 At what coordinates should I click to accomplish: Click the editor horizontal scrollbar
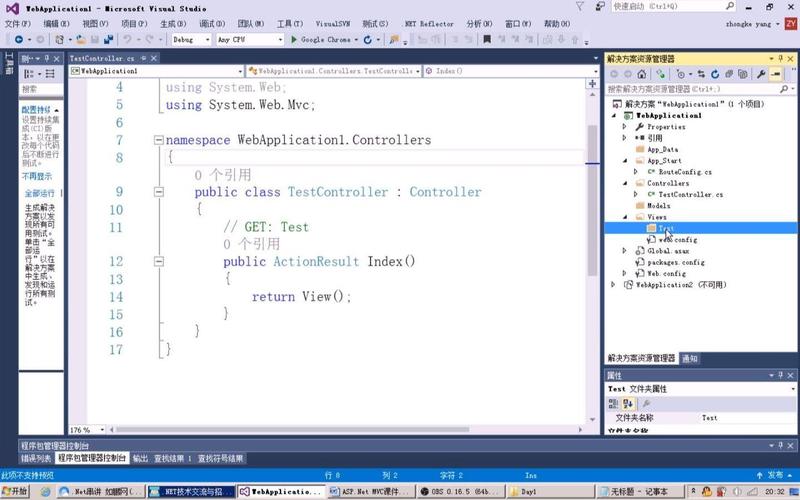click(292, 430)
